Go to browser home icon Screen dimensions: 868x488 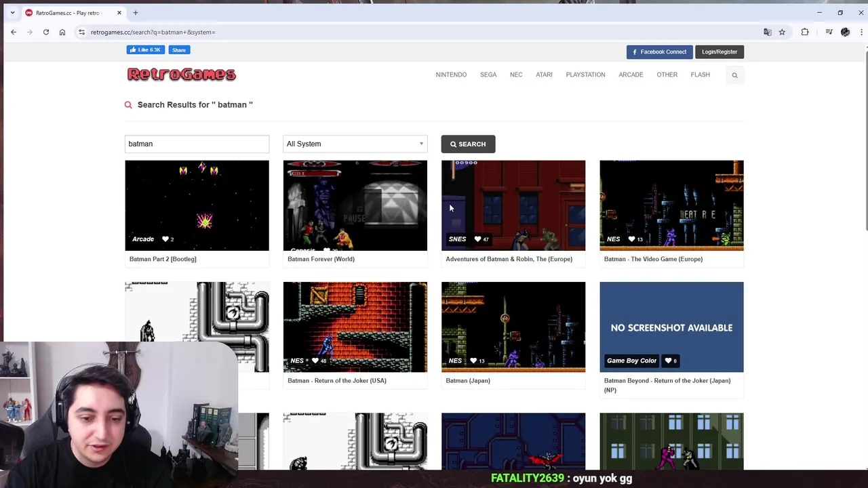(x=62, y=32)
